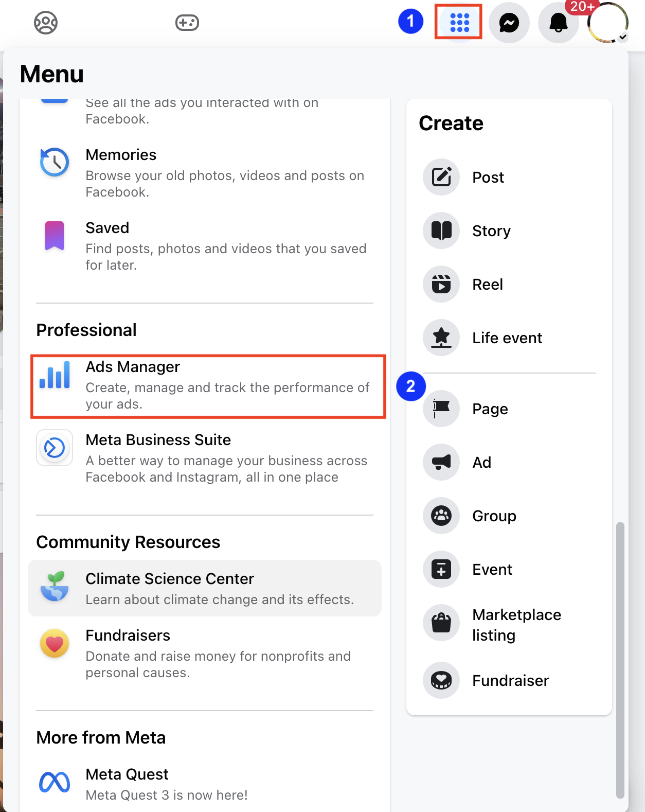Toggle the nine-dot Menu grid button

pyautogui.click(x=459, y=22)
